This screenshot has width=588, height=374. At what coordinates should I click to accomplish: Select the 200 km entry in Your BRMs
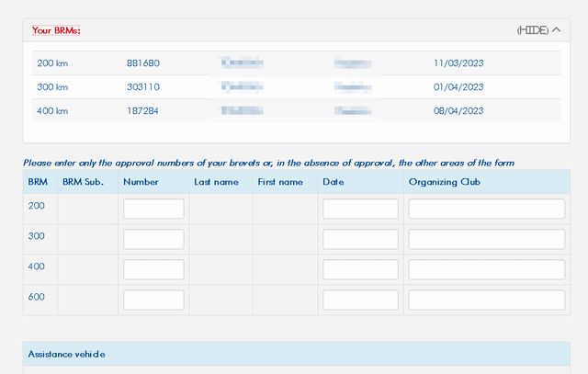52,63
